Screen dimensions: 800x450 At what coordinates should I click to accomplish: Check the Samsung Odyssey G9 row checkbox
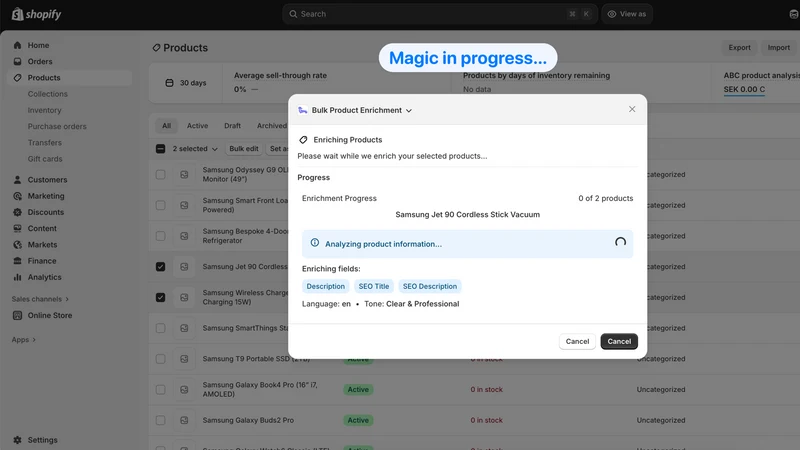point(160,174)
